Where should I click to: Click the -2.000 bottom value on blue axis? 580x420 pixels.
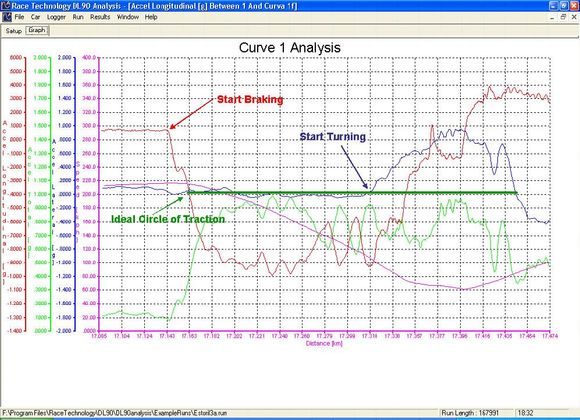64,330
